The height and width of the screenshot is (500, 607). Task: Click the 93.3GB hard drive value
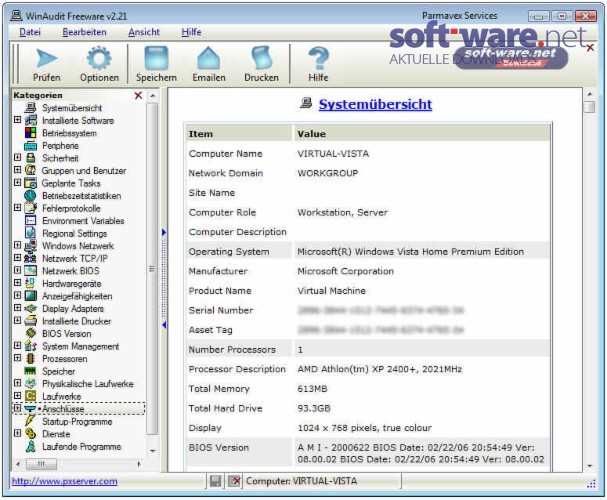click(314, 408)
